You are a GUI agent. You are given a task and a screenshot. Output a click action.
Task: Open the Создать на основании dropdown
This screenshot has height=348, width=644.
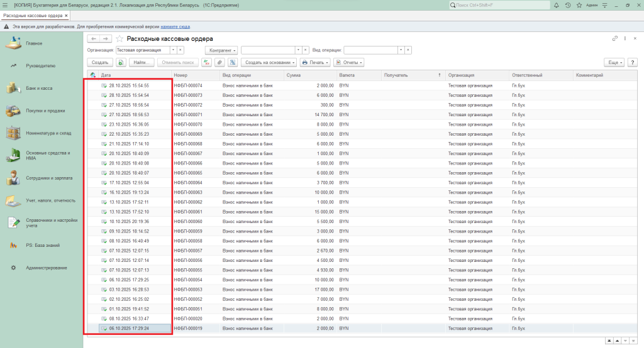coord(269,62)
